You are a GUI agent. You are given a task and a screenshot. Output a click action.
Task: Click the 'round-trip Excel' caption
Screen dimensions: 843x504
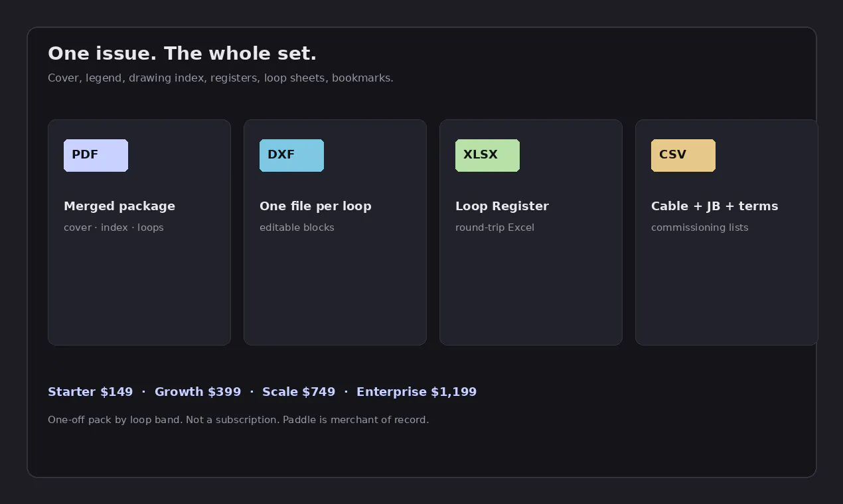pos(495,227)
